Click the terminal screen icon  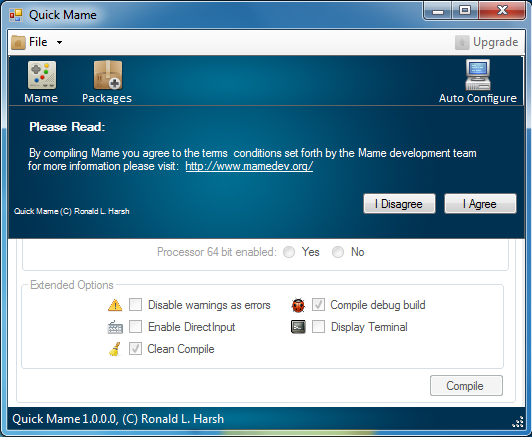click(x=298, y=327)
